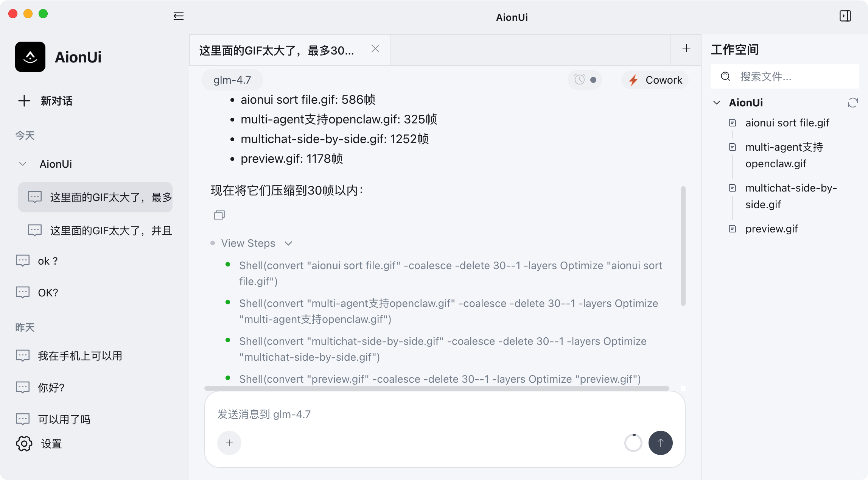Click the vertical scrollbar in the chat area
Image resolution: width=868 pixels, height=480 pixels.
683,246
